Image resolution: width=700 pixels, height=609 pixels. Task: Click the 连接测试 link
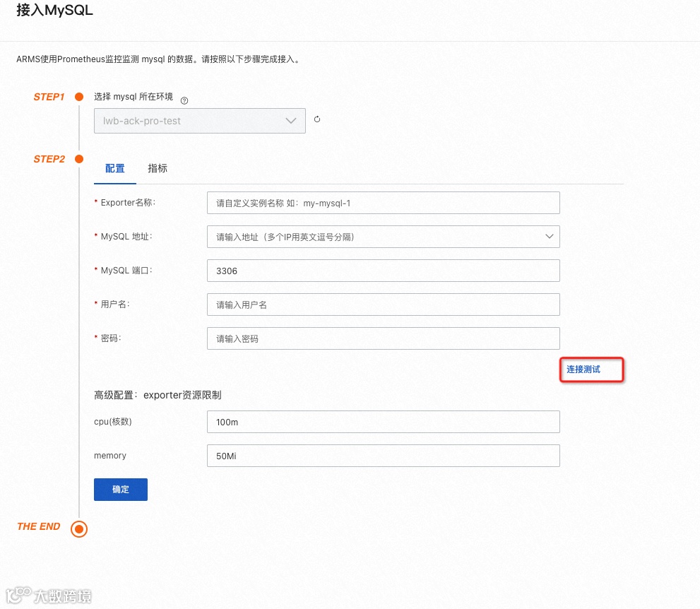coord(583,369)
